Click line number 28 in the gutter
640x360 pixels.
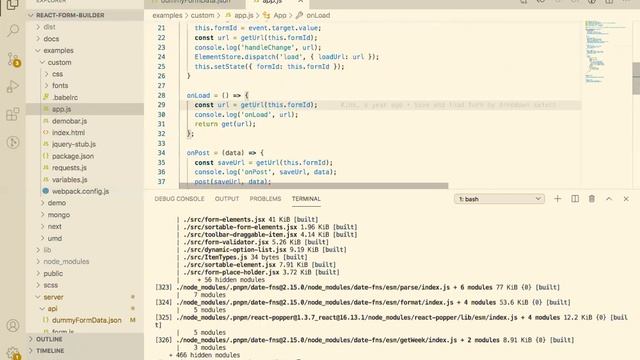[161, 96]
